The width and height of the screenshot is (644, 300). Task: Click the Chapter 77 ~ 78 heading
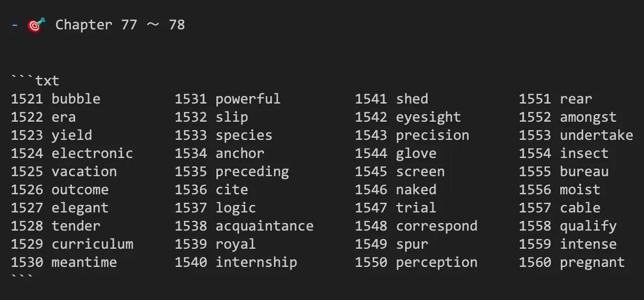click(x=120, y=25)
